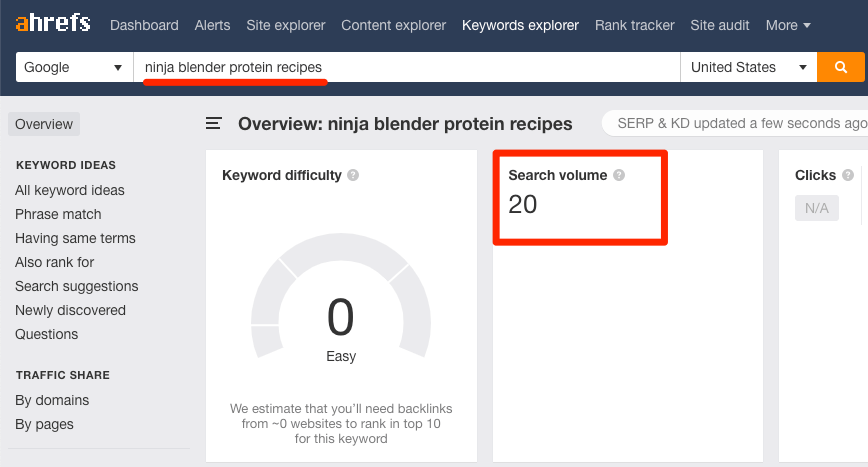868x467 pixels.
Task: Click the Clicks help icon
Action: coord(848,175)
